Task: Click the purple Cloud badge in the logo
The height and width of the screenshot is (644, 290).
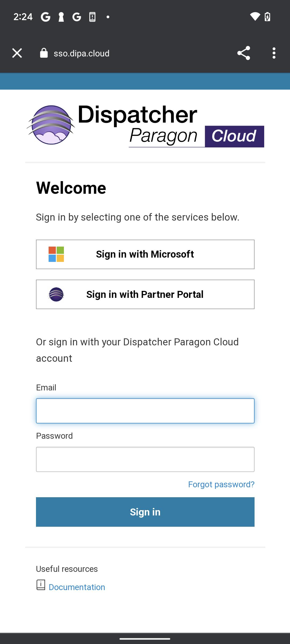Action: click(x=234, y=136)
